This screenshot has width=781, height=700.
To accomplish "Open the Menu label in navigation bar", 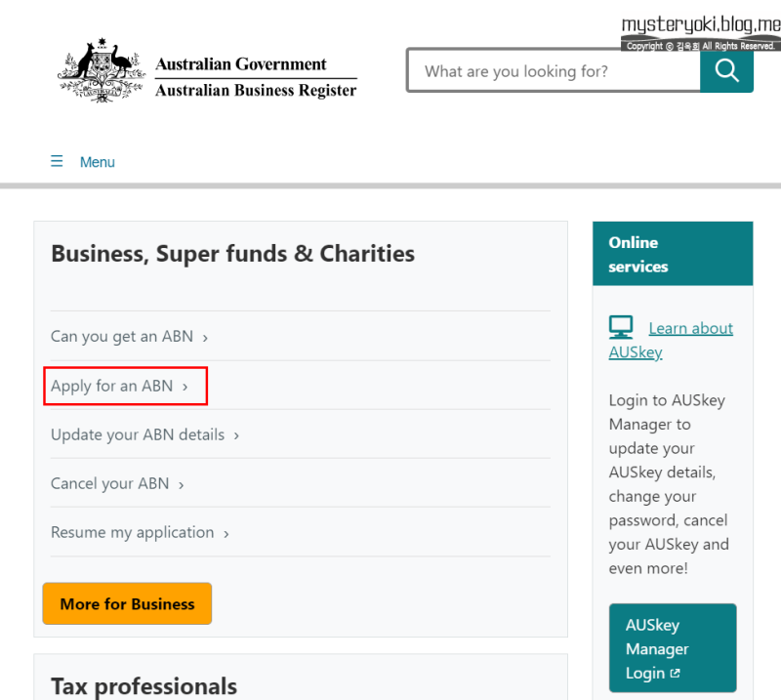I will pyautogui.click(x=98, y=162).
